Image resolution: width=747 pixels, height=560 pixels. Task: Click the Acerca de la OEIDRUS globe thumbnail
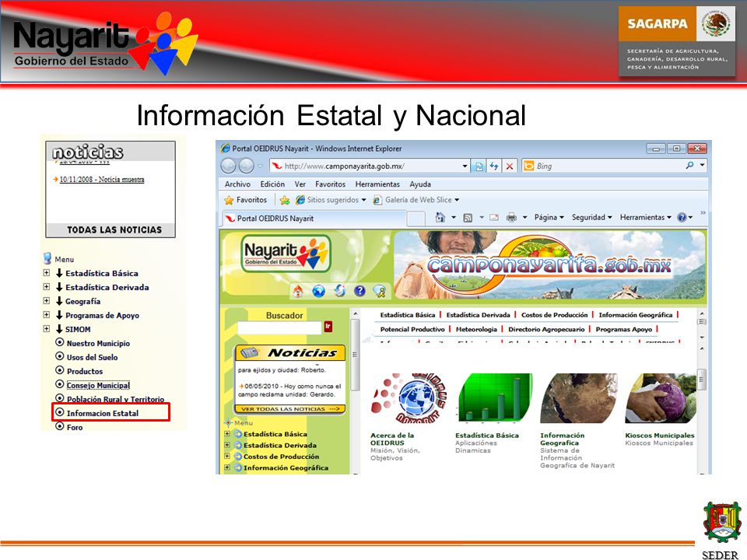pyautogui.click(x=409, y=398)
